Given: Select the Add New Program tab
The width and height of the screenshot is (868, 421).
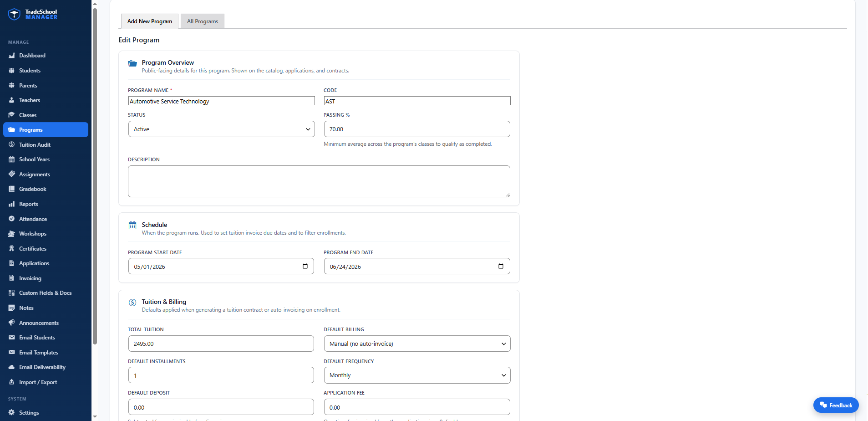Looking at the screenshot, I should [x=150, y=21].
